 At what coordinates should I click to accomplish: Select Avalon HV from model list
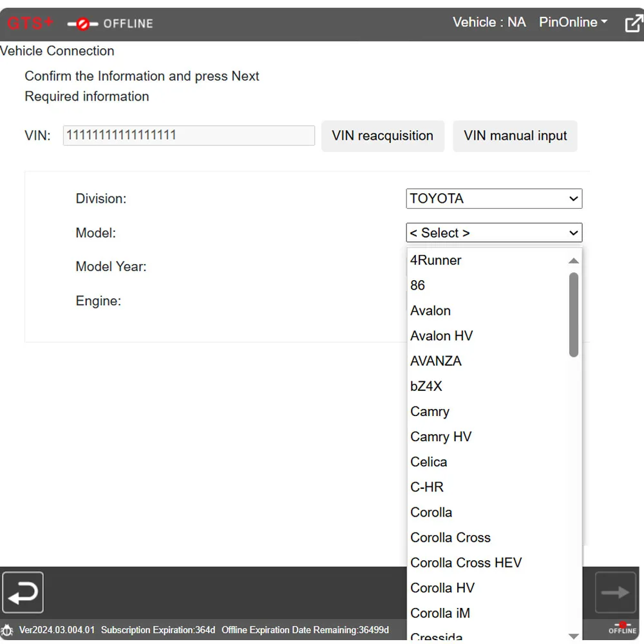488,336
